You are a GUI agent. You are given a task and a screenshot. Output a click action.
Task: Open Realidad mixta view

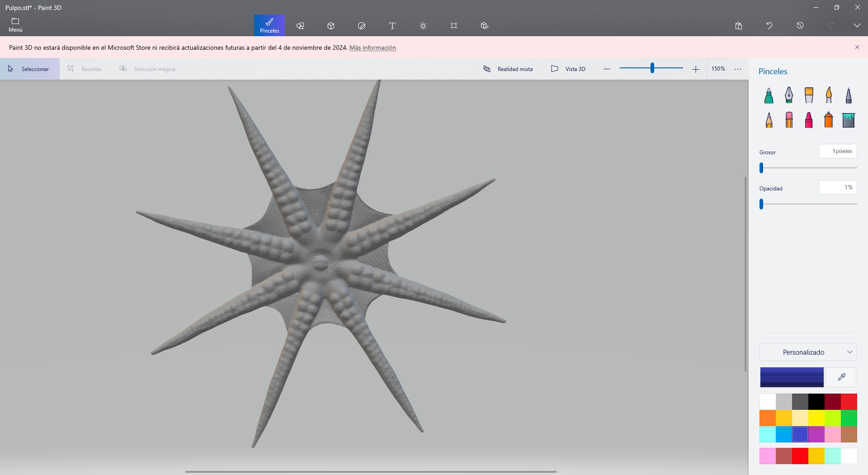(x=508, y=69)
